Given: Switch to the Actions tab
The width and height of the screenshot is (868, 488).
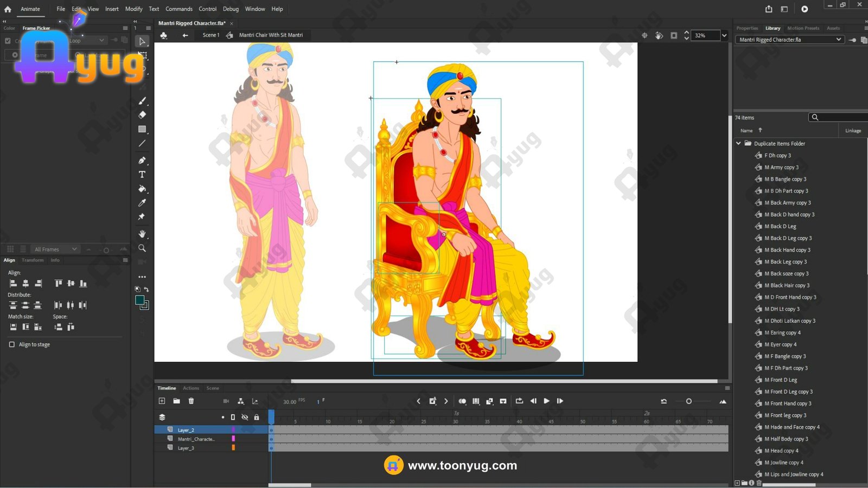Looking at the screenshot, I should (x=191, y=388).
